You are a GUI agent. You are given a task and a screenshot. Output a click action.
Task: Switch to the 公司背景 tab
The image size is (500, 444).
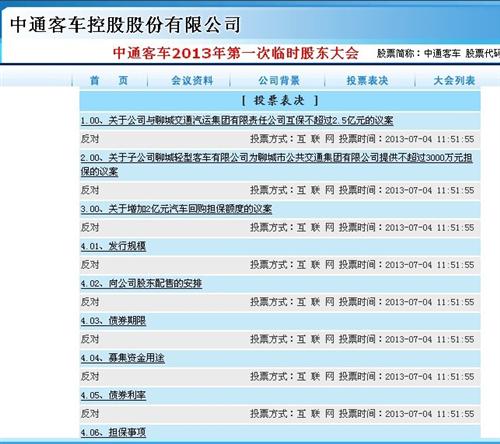coord(279,80)
